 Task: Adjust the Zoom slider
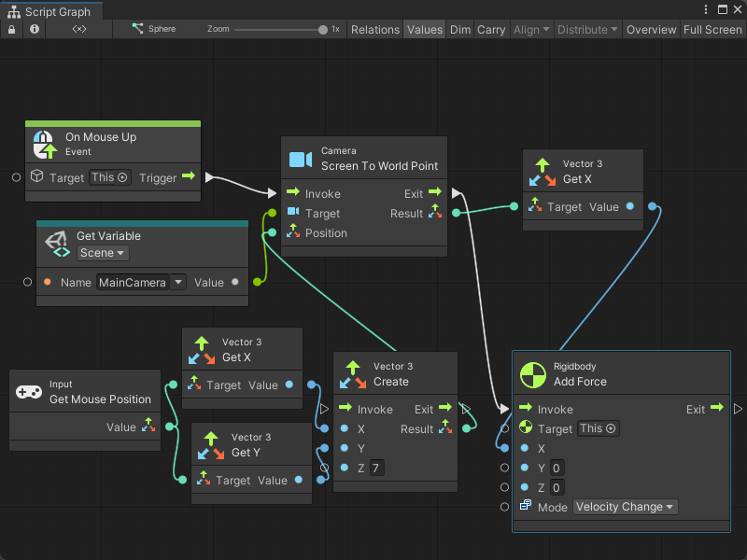[x=280, y=29]
